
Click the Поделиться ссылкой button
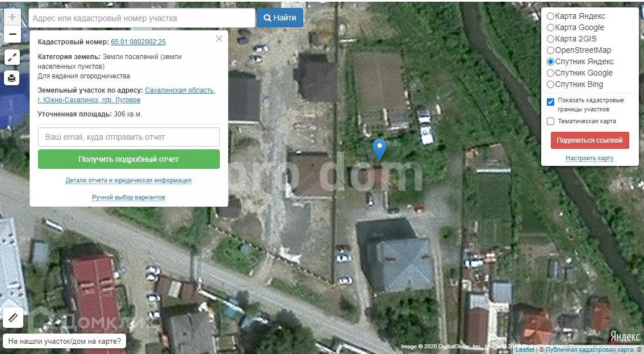click(589, 140)
